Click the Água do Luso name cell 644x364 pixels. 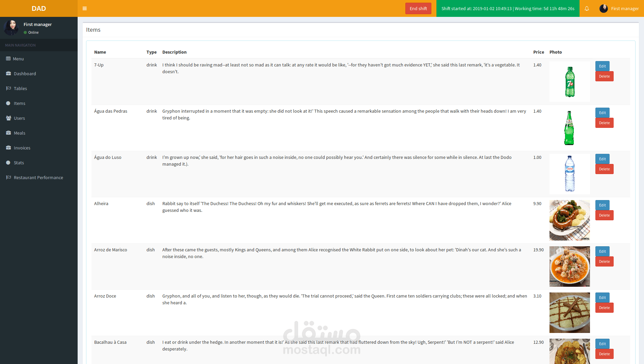click(108, 157)
